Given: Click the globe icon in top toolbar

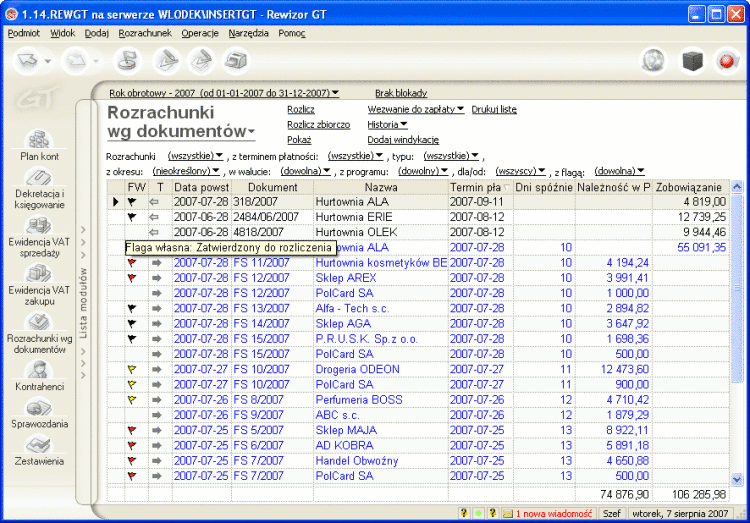Looking at the screenshot, I should tap(653, 61).
